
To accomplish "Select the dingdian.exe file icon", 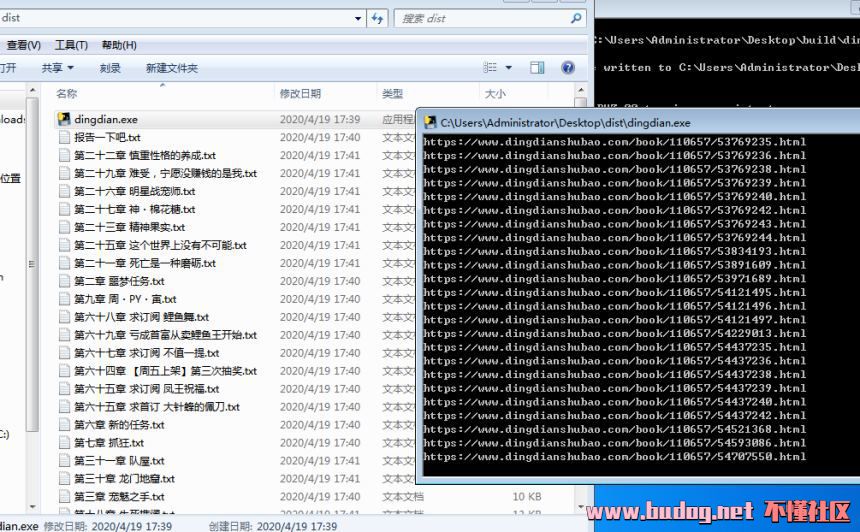I will point(64,119).
